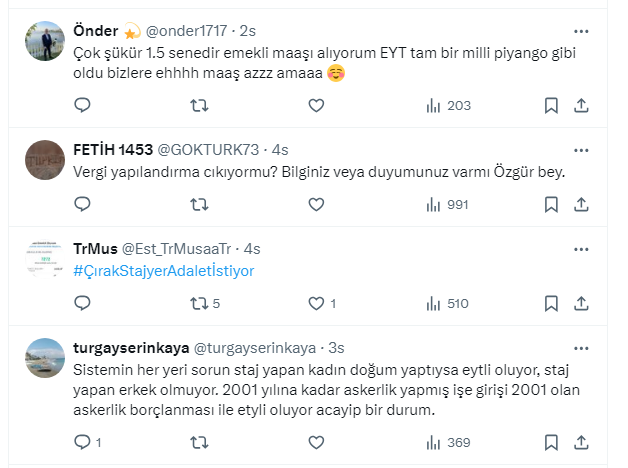
Task: Share turgayserinkaya's tweet
Action: (x=582, y=441)
